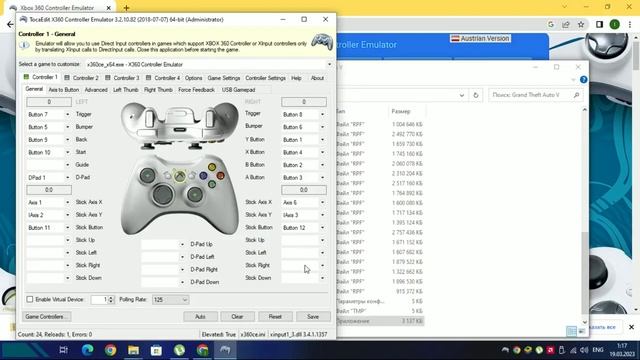Open the USB Gamepad sub-tab

(x=238, y=90)
